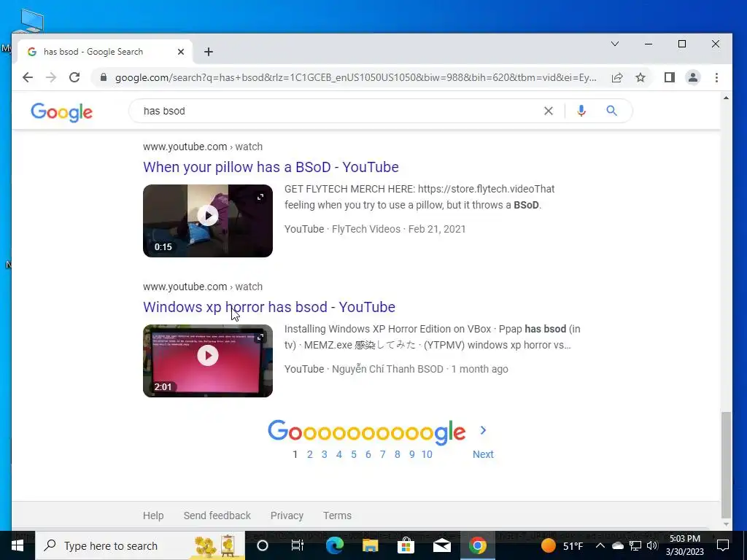747x560 pixels.
Task: Open the Terms footer link
Action: pos(337,516)
